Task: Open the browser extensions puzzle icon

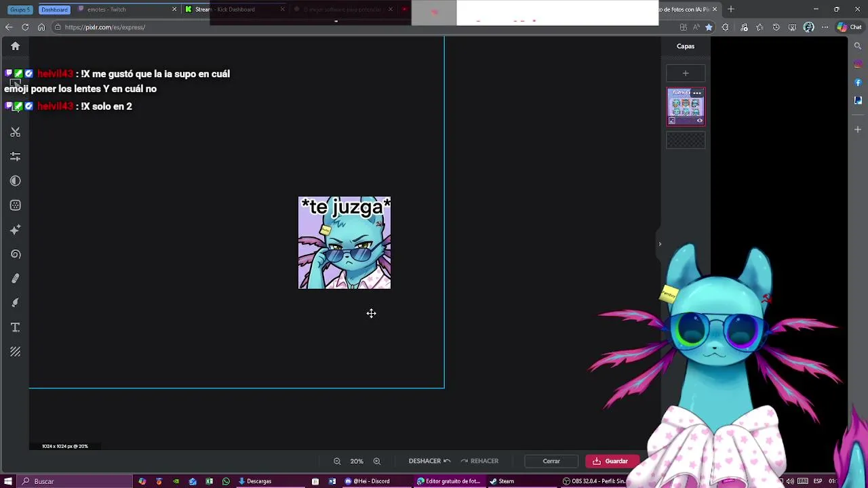Action: click(x=726, y=27)
